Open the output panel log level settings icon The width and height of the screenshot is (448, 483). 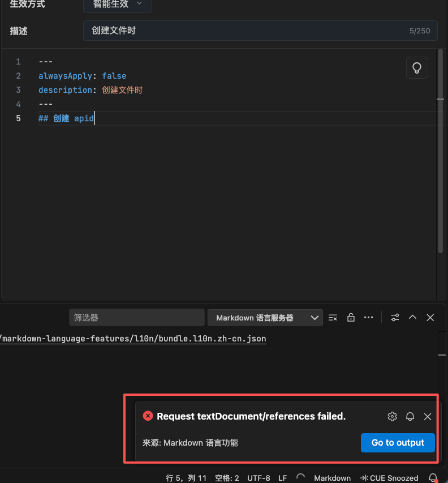point(395,317)
